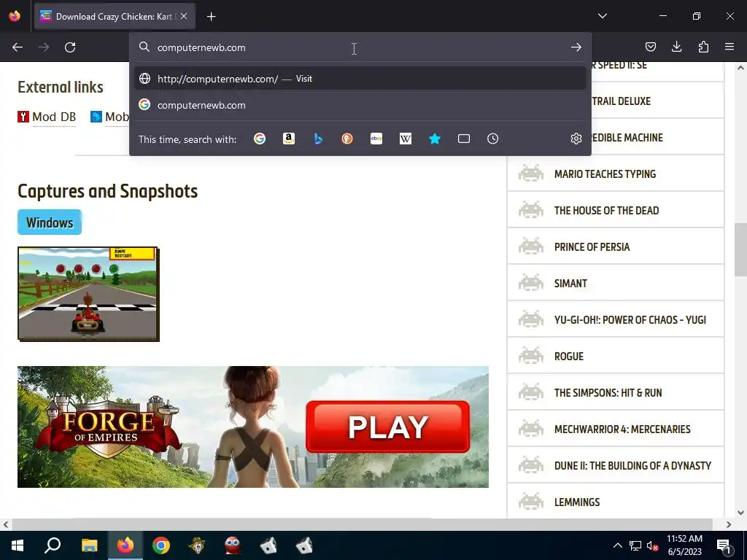Open MechWarrior 4: Mercenaries link
This screenshot has height=560, width=747.
[x=622, y=429]
